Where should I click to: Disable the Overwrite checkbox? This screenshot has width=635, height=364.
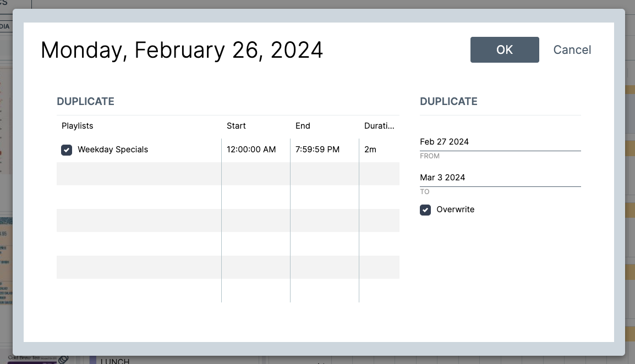coord(425,209)
